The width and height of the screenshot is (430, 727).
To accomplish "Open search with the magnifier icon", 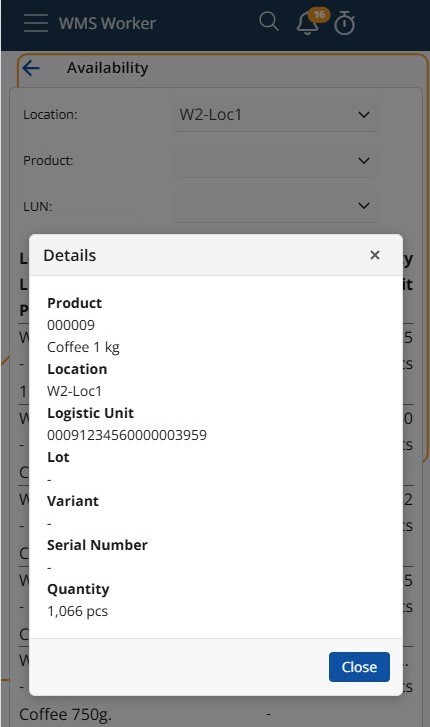I will pos(269,22).
